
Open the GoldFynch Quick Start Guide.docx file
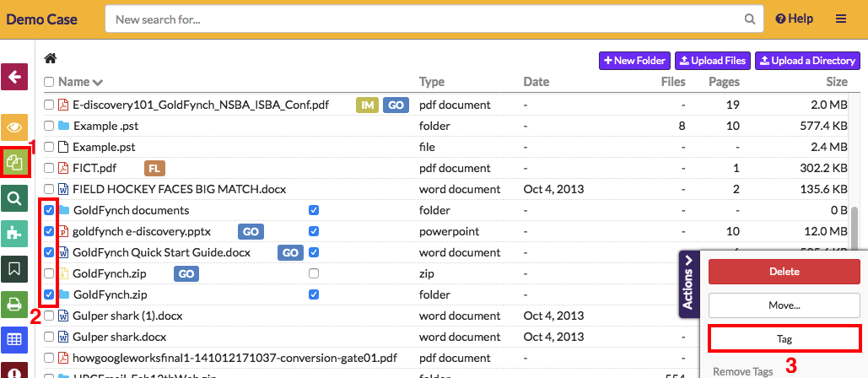(162, 252)
